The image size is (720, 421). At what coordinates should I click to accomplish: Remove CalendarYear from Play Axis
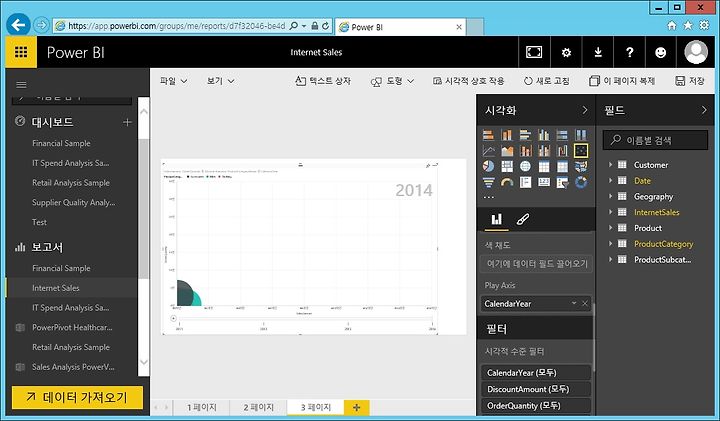coord(585,303)
